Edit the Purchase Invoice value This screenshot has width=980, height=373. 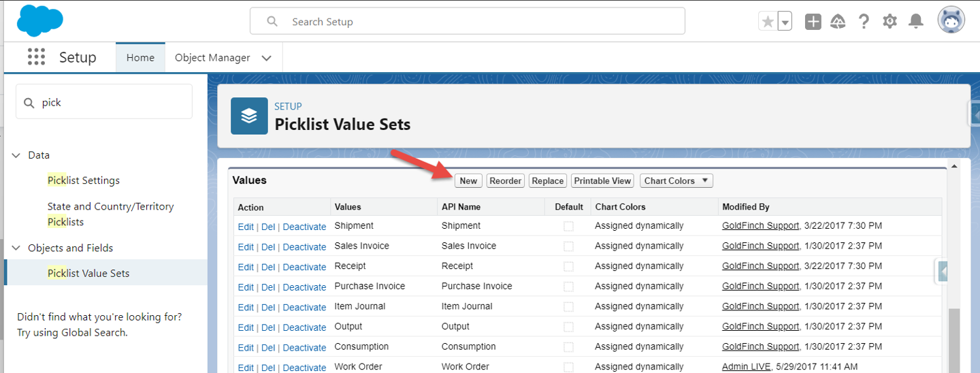[246, 287]
